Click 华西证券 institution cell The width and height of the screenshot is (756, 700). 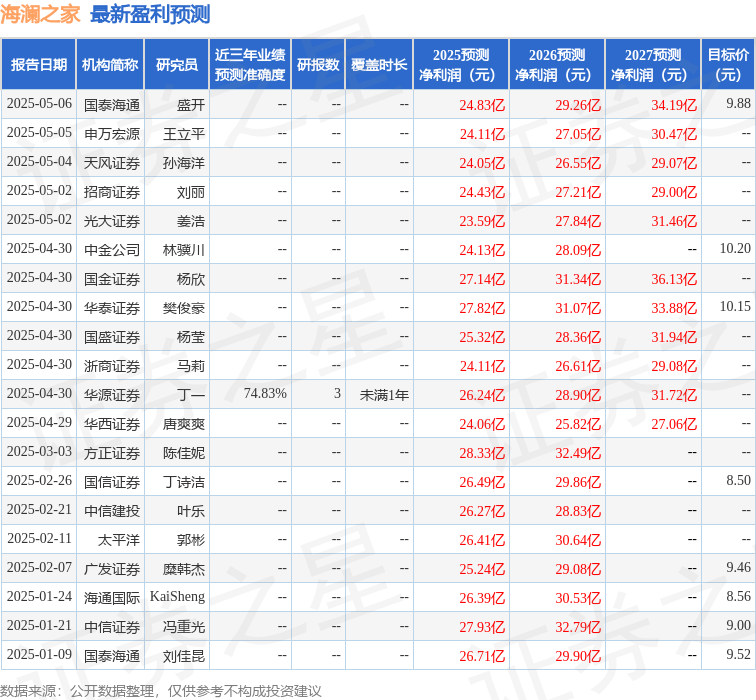112,424
